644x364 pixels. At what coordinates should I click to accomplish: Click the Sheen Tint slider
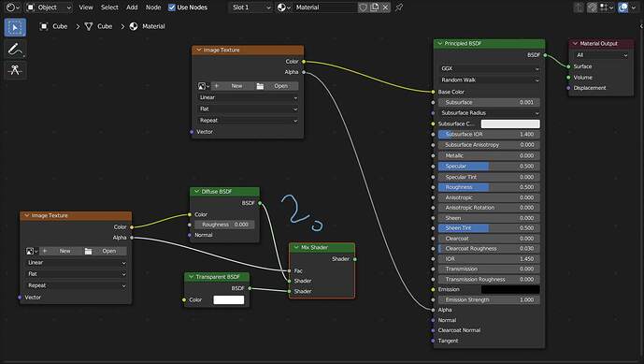point(489,228)
